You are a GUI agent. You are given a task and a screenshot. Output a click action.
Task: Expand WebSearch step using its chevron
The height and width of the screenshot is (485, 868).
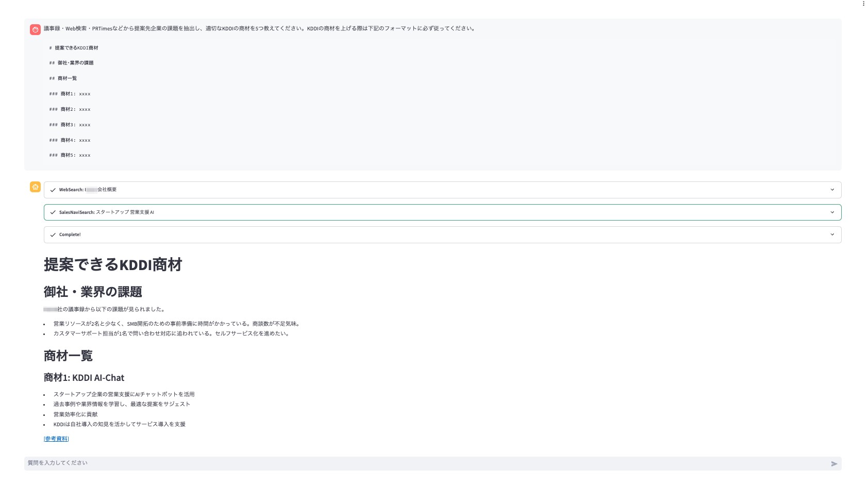(832, 190)
